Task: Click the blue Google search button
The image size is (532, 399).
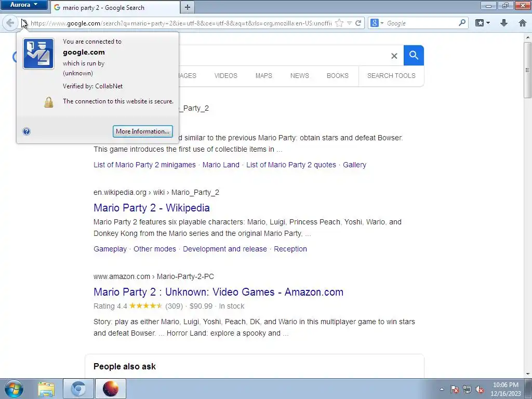Action: coord(414,55)
